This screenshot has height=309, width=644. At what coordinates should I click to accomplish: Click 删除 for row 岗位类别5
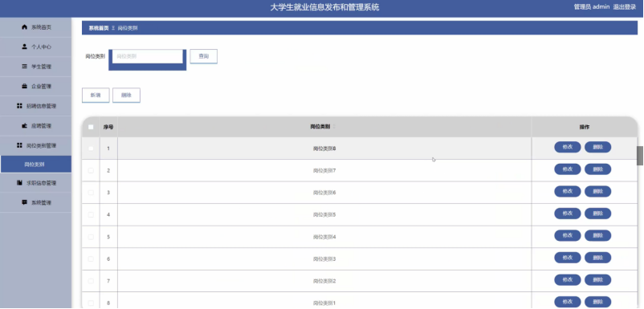click(x=598, y=213)
